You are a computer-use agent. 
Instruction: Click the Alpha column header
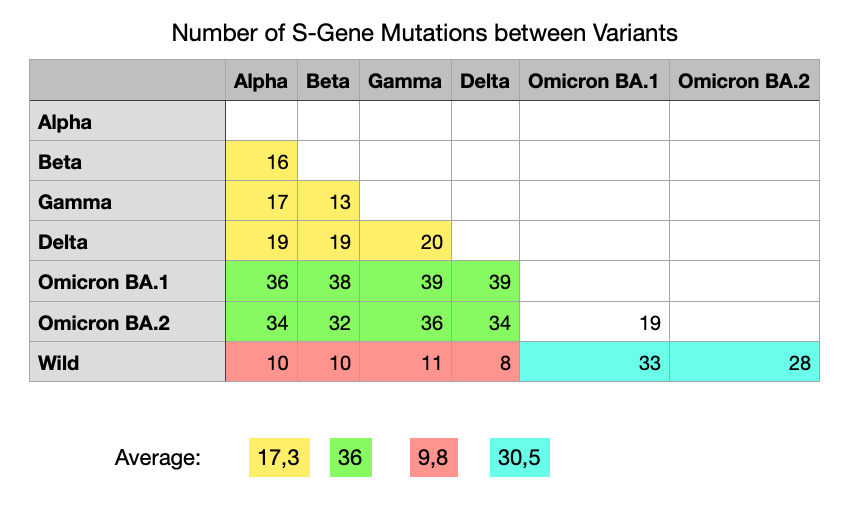point(262,82)
